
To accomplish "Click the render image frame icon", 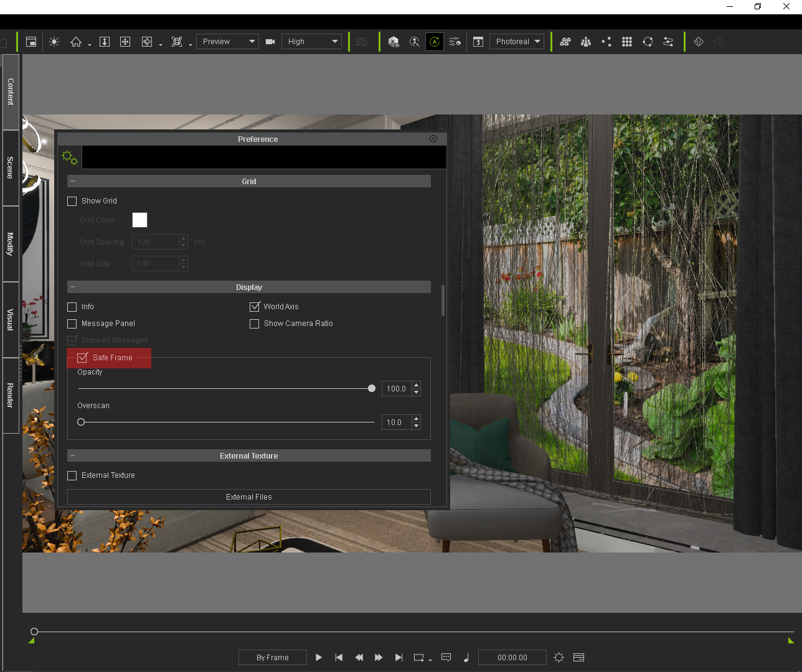I will click(x=478, y=42).
